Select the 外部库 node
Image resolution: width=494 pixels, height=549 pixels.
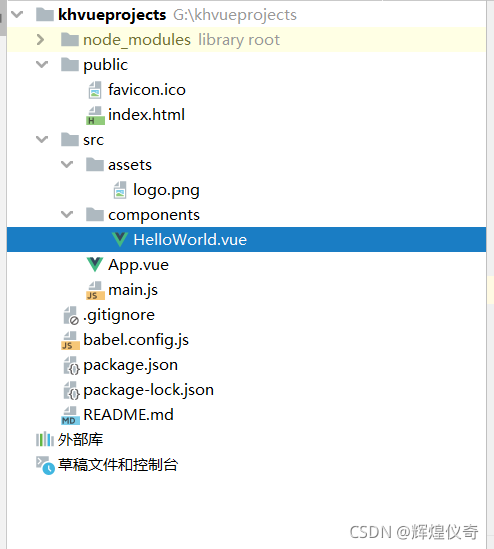coord(80,440)
